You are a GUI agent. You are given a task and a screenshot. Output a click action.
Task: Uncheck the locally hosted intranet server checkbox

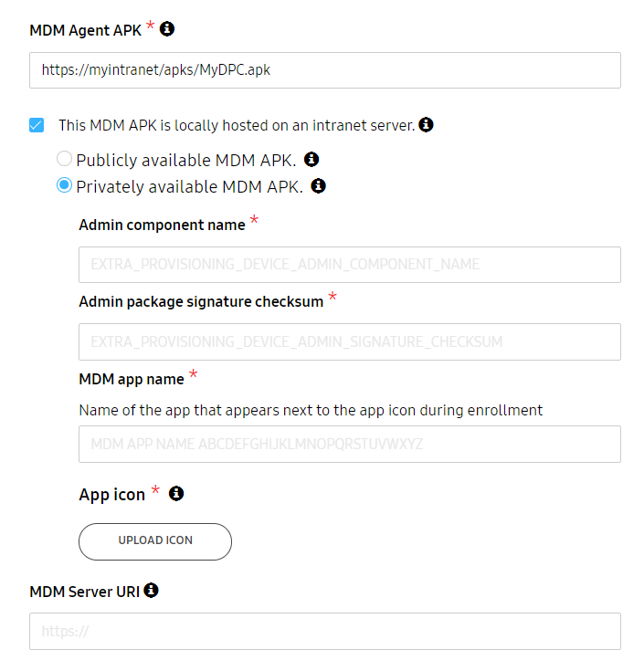click(x=37, y=125)
